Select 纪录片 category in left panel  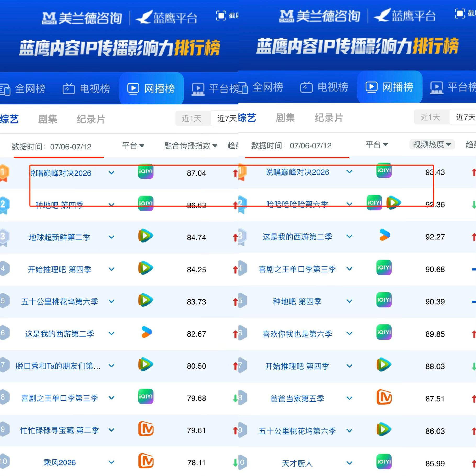(x=91, y=119)
